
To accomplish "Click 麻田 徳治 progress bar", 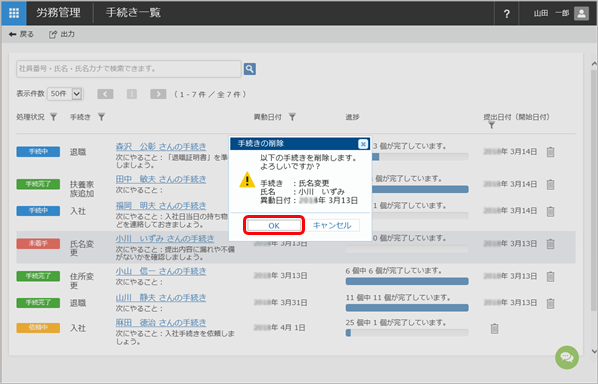I will point(407,333).
